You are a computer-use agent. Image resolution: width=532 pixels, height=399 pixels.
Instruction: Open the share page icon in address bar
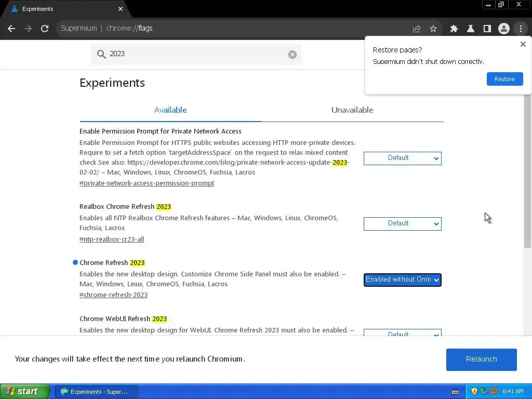pos(417,29)
